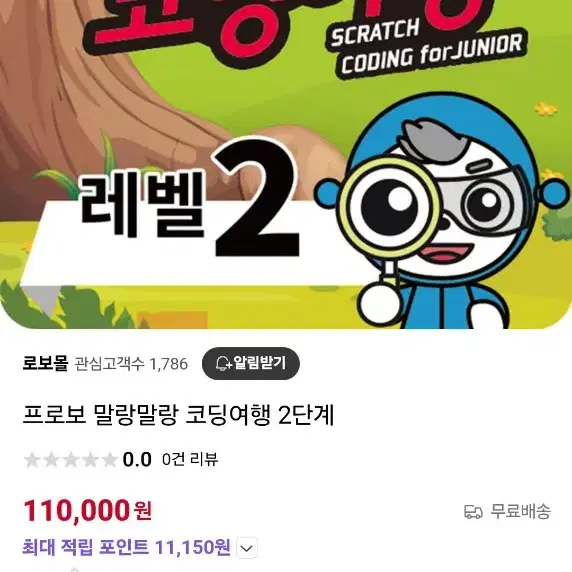Open the 레벨 2 product image
Screen dimensions: 572x572
tap(286, 164)
